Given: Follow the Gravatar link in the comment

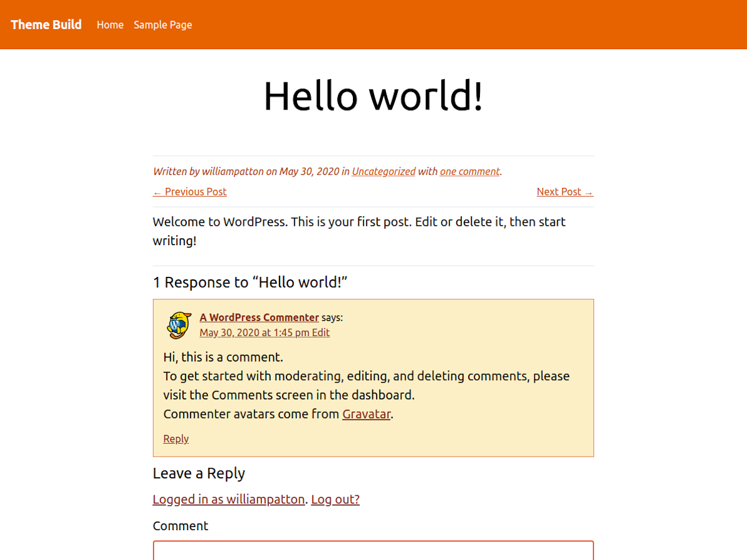Looking at the screenshot, I should pos(366,414).
